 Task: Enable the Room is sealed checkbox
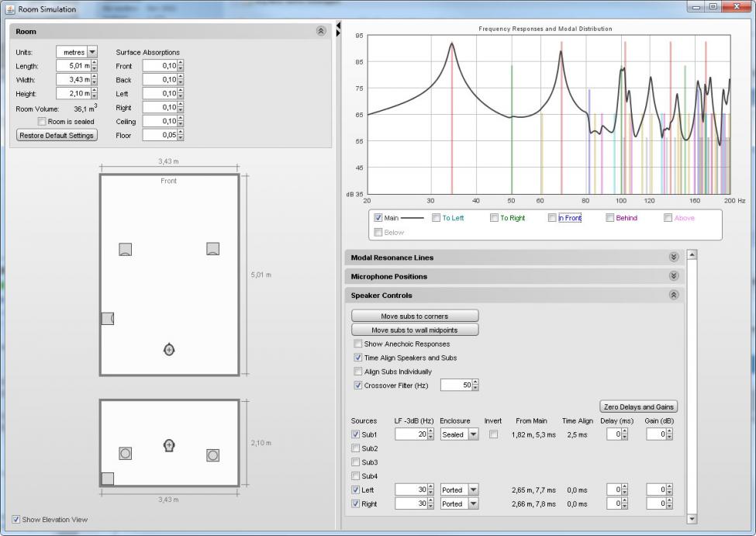tap(42, 122)
